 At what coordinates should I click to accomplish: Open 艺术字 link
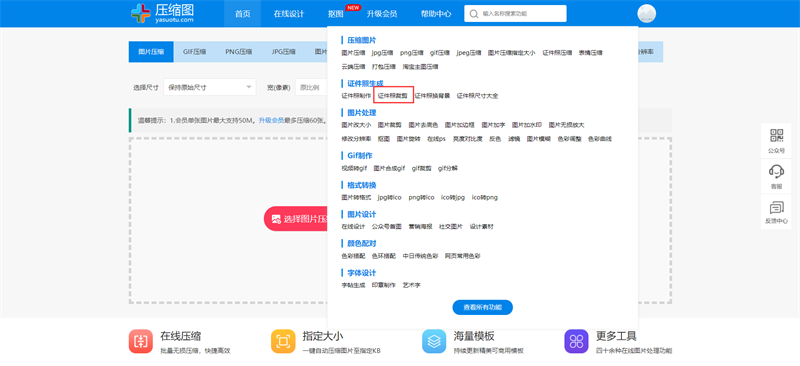pos(411,285)
